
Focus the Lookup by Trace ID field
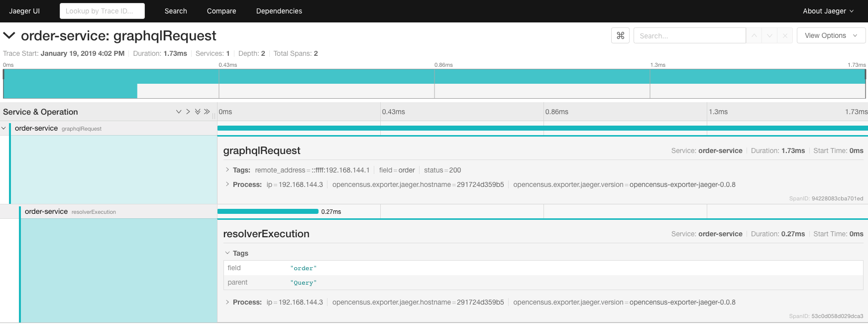point(102,11)
